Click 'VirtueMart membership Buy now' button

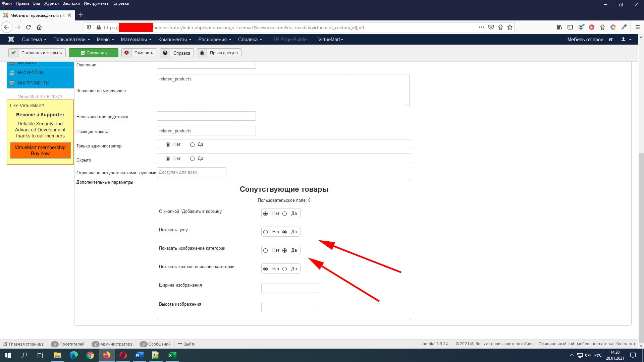coord(40,150)
